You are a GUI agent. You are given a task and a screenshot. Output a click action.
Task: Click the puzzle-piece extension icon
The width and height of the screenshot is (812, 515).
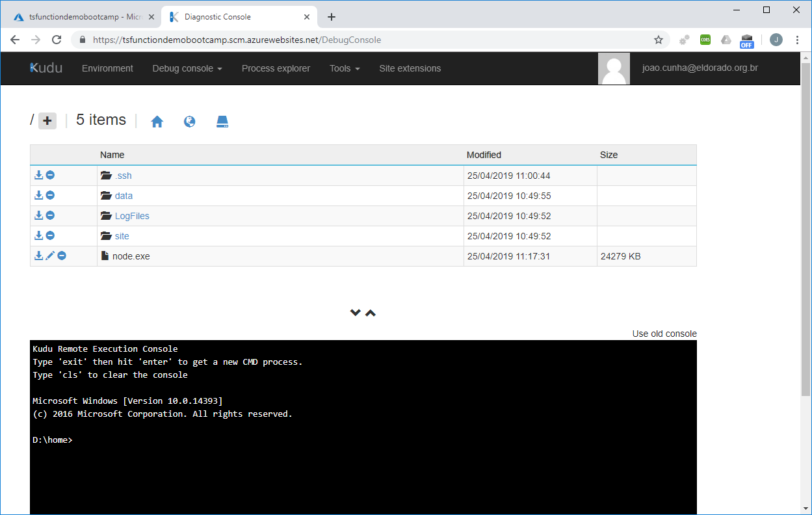[685, 40]
